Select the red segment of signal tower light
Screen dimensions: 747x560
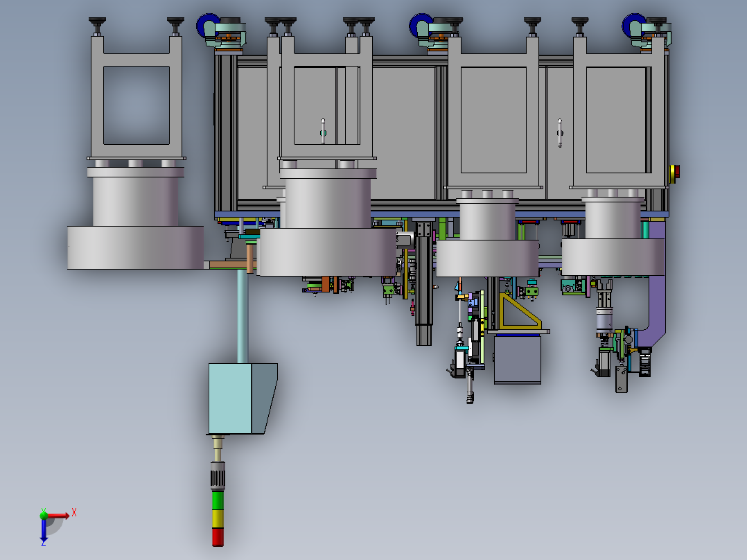[218, 536]
